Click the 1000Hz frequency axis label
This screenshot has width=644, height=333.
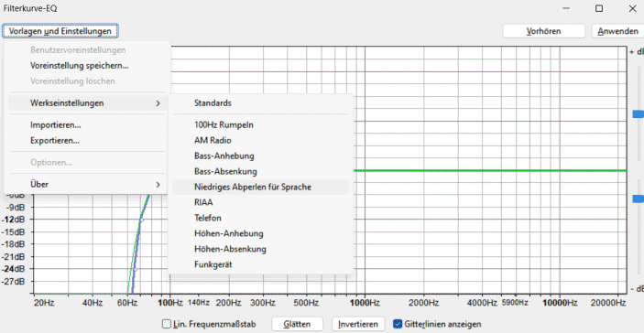(365, 303)
